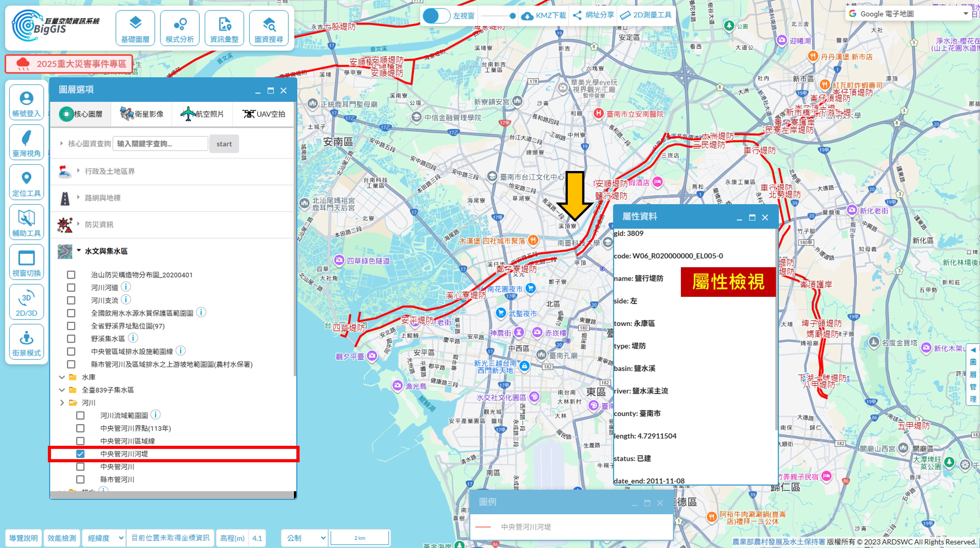The height and width of the screenshot is (548, 980).
Task: Toggle the 2D/3D view mode
Action: [26, 303]
